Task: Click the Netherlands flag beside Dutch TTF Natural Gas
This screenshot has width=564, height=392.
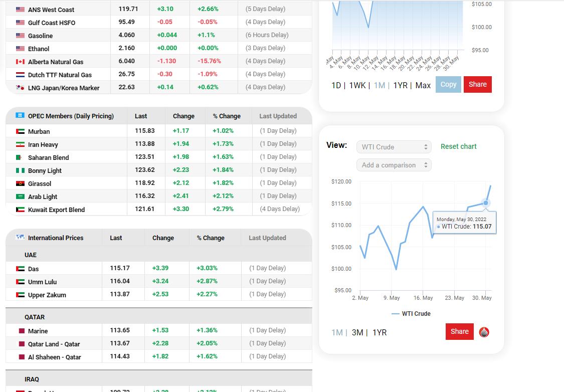Action: pos(20,75)
